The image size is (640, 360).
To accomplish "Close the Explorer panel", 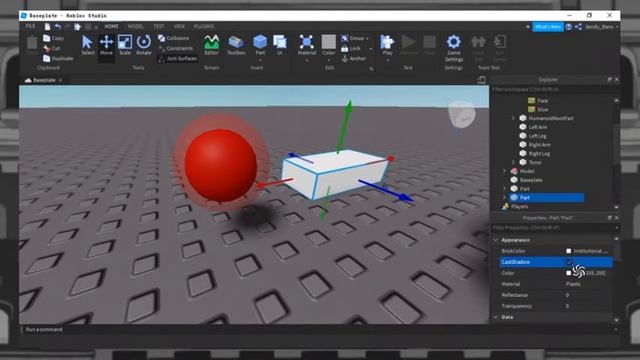I will tap(616, 80).
